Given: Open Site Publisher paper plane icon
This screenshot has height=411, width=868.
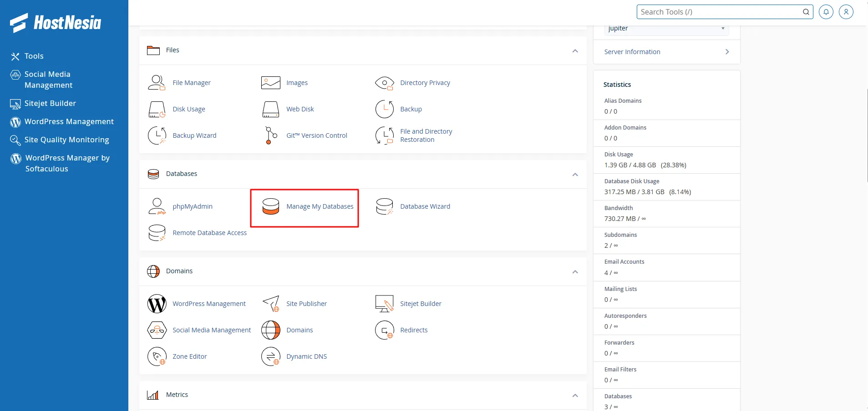Looking at the screenshot, I should click(x=270, y=304).
